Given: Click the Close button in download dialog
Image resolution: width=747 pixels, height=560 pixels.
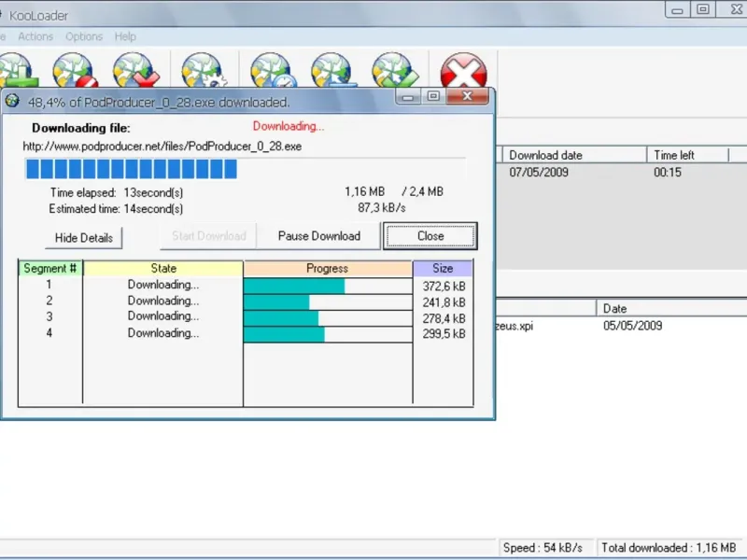Looking at the screenshot, I should (430, 236).
